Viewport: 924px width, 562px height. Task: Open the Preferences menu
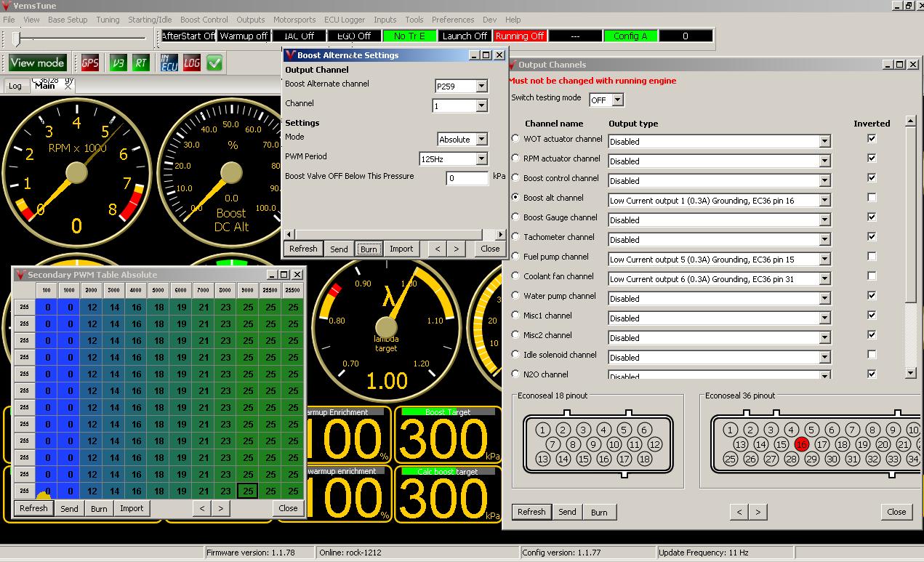coord(453,20)
